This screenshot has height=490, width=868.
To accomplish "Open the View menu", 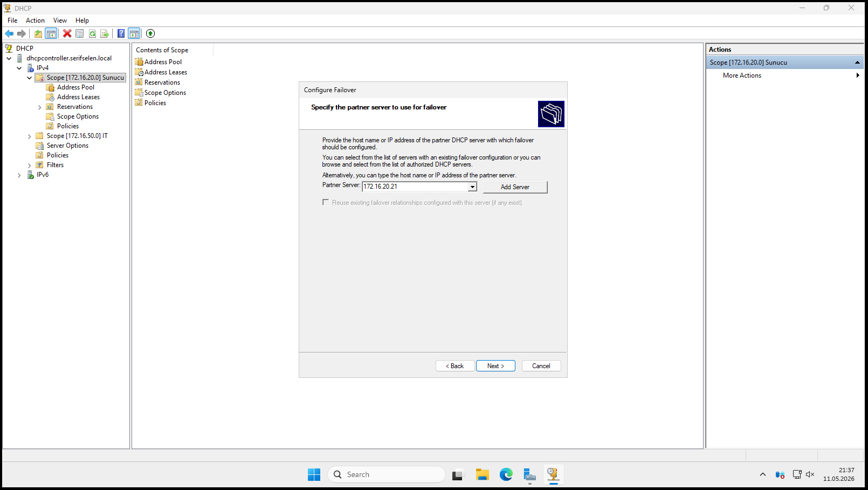I will (x=60, y=20).
